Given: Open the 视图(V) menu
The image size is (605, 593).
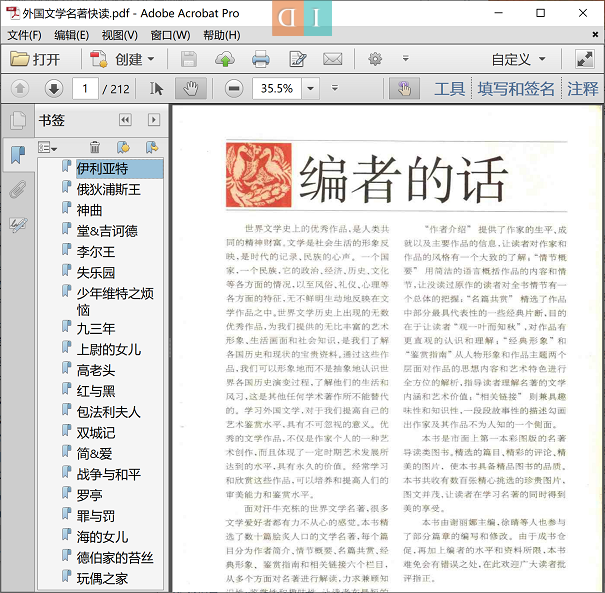Looking at the screenshot, I should click(120, 35).
